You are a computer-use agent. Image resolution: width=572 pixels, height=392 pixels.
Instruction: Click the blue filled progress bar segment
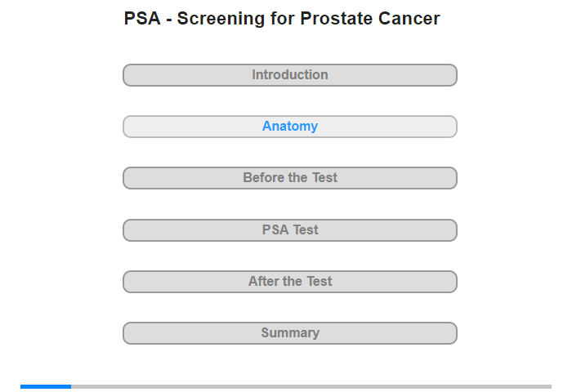coord(46,386)
